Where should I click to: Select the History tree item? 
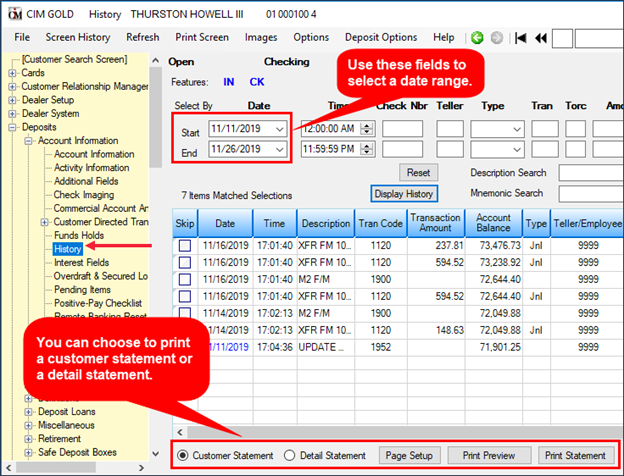(x=67, y=249)
